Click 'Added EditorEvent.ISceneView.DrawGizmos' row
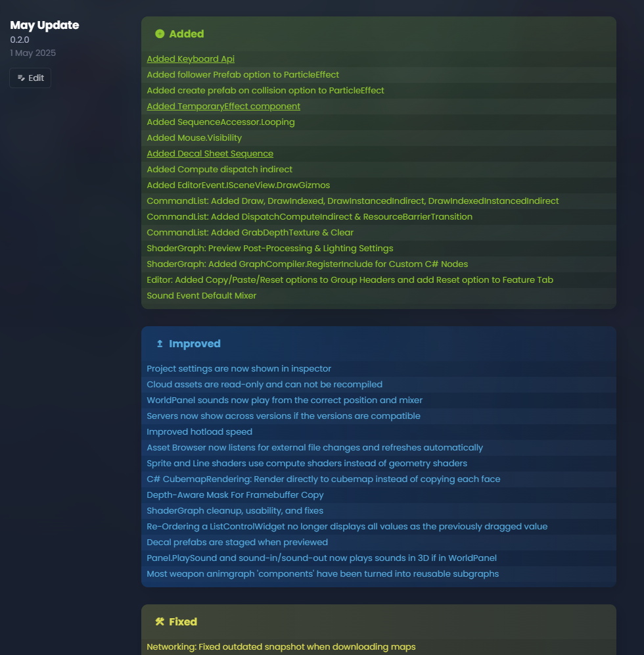 coord(379,185)
